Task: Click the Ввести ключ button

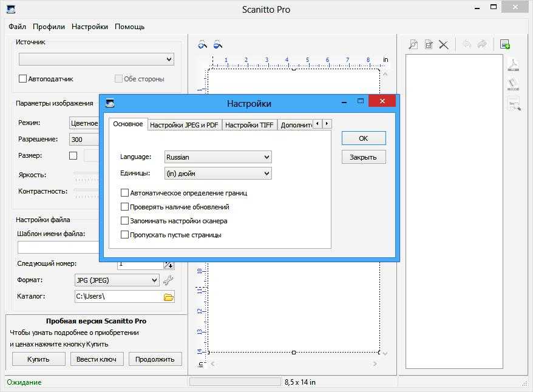Action: [97, 359]
